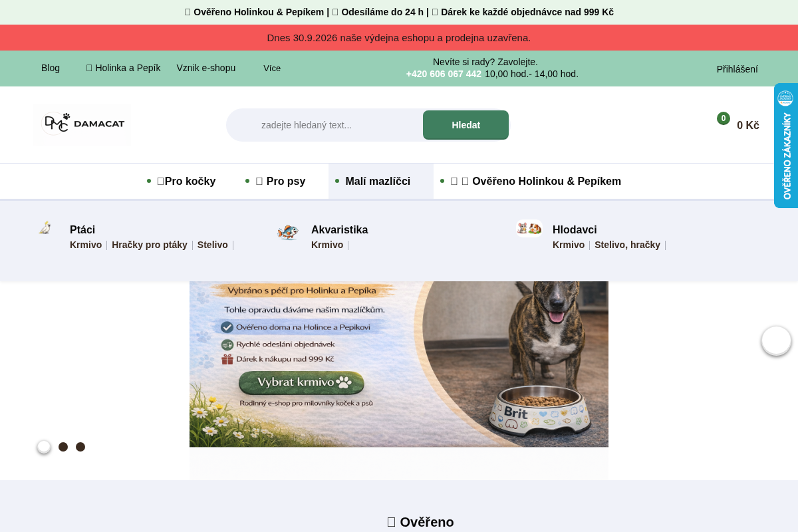This screenshot has height=532, width=798.
Task: Open Stelivo, hračky under Hlodavci
Action: tap(627, 245)
